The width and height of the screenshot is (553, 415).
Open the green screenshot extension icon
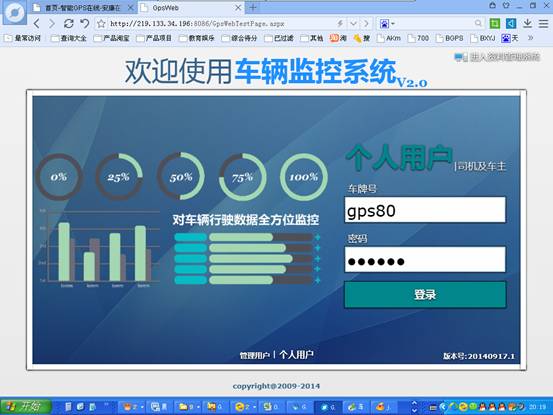click(495, 24)
